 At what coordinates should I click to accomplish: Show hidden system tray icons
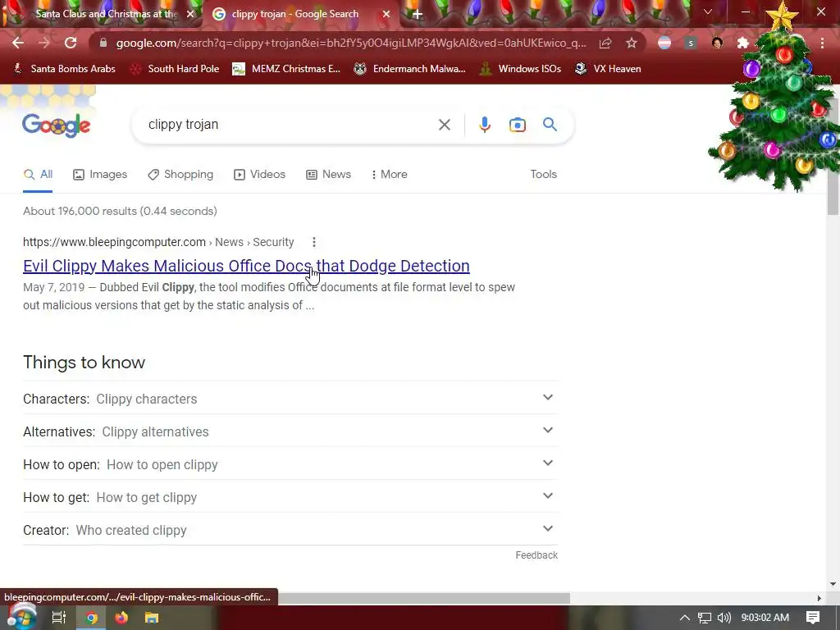coord(685,618)
